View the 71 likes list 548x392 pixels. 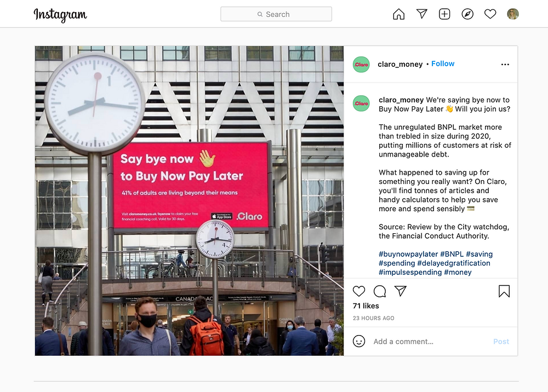366,306
